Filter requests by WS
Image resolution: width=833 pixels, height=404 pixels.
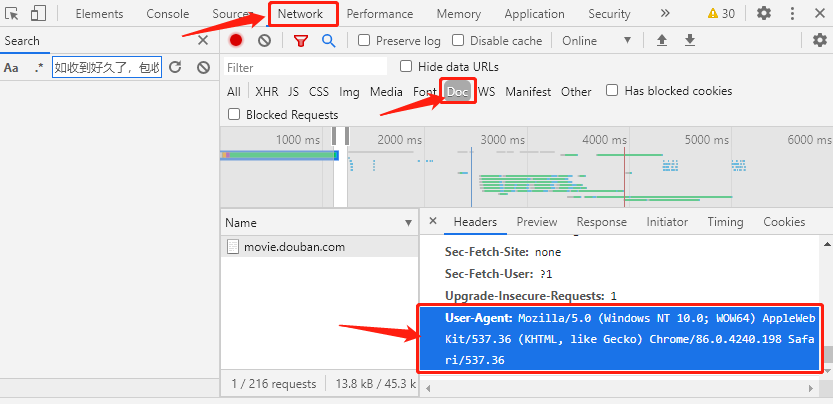tap(486, 91)
